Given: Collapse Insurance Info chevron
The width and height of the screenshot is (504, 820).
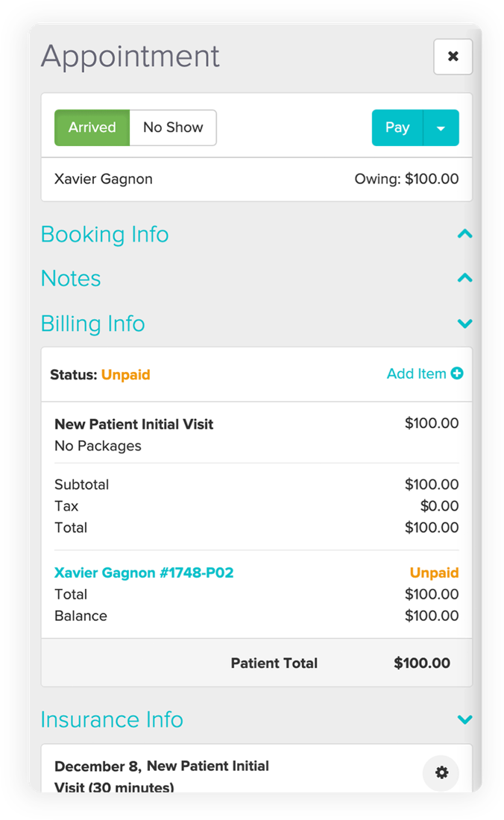Looking at the screenshot, I should (x=464, y=719).
